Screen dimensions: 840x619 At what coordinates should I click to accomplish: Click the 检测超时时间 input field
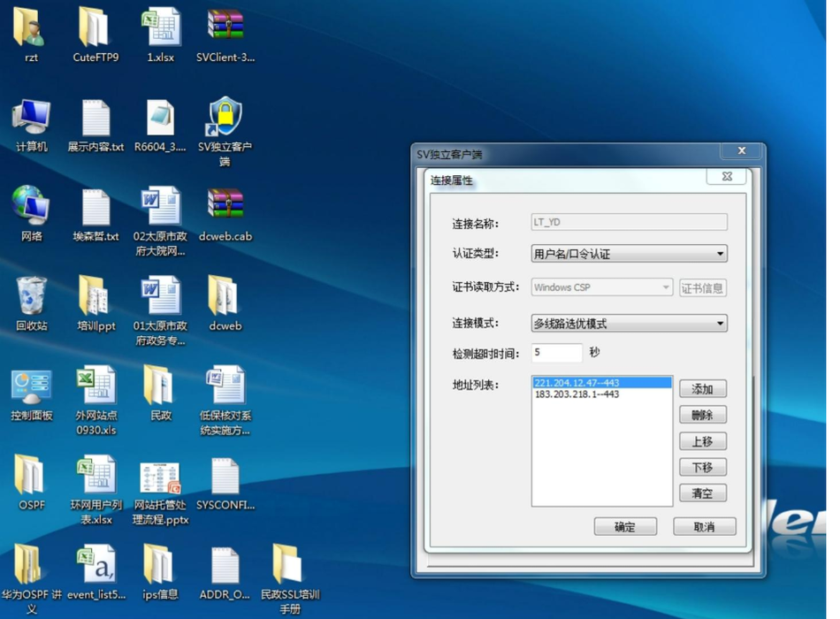[x=556, y=353]
